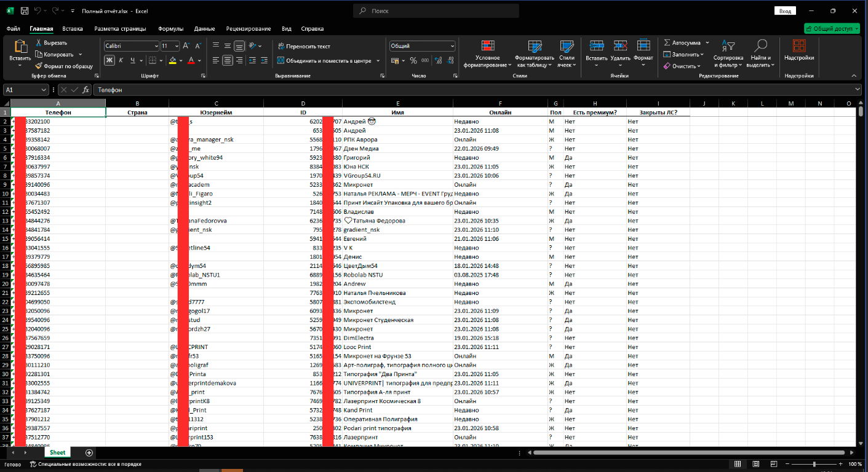The height and width of the screenshot is (472, 868).
Task: Click the decrease font size icon
Action: pos(197,46)
